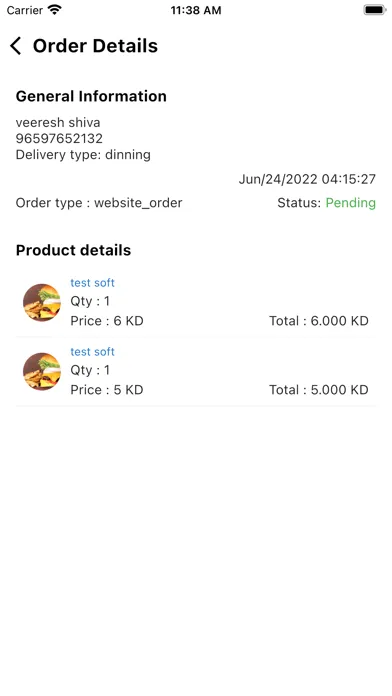Tap the Total : 5.000 KD amount
This screenshot has width=392, height=696.
(x=319, y=389)
